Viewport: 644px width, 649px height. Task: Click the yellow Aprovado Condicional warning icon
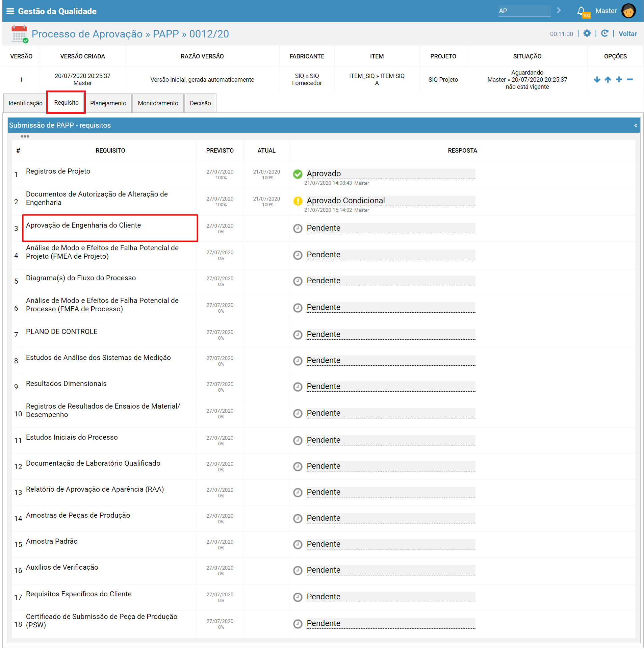[x=298, y=201]
